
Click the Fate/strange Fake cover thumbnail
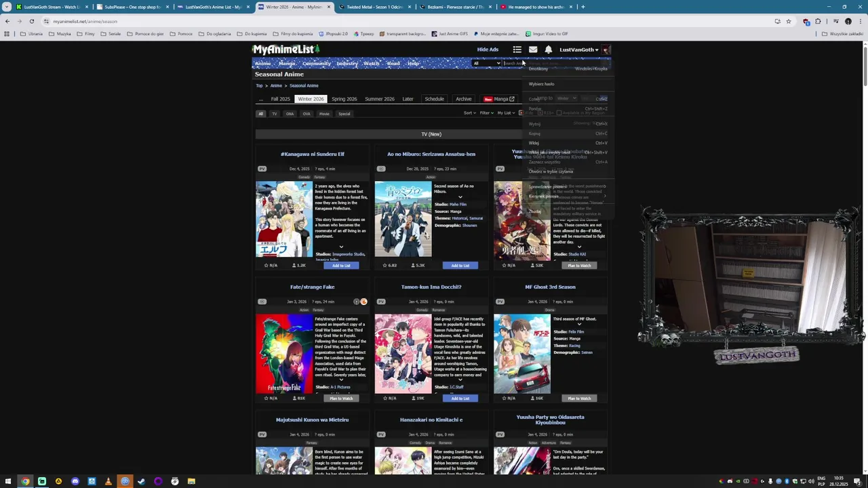point(284,353)
